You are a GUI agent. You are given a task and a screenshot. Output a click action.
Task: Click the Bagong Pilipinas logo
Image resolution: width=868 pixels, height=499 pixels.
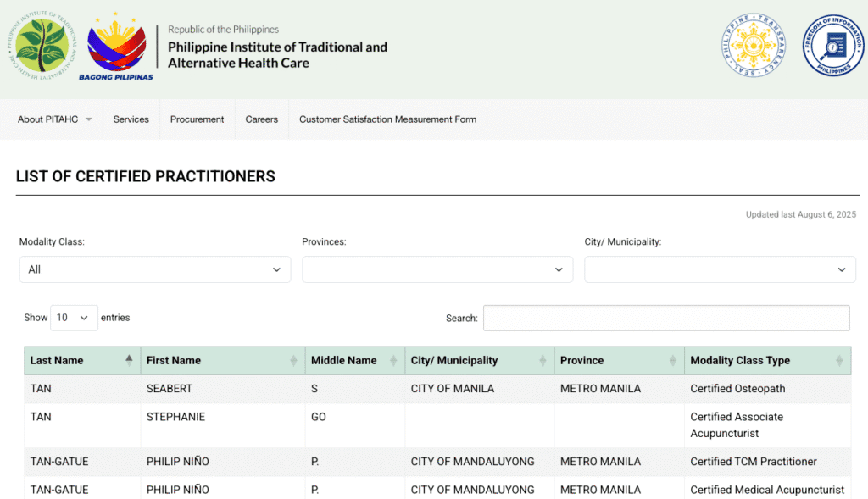pyautogui.click(x=117, y=47)
